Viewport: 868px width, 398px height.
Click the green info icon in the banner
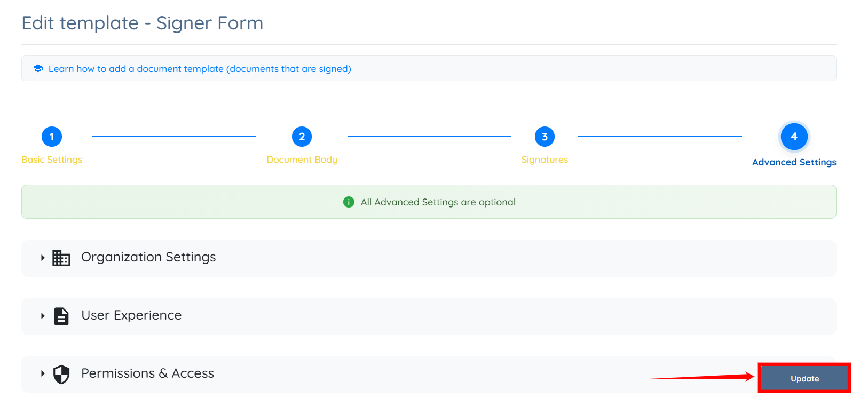tap(349, 202)
